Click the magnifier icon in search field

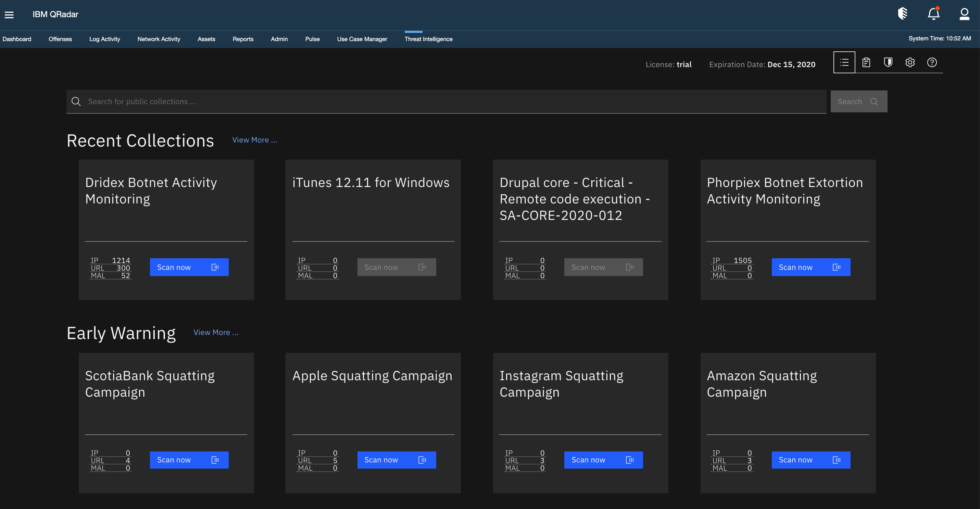tap(76, 101)
